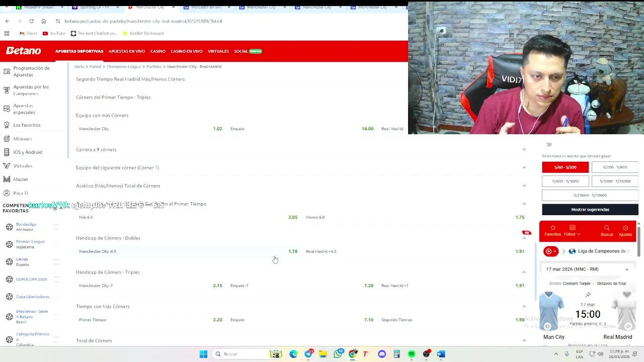Open Fútbol dropdown in widget
Screen dimensions: 644x362
572,231
